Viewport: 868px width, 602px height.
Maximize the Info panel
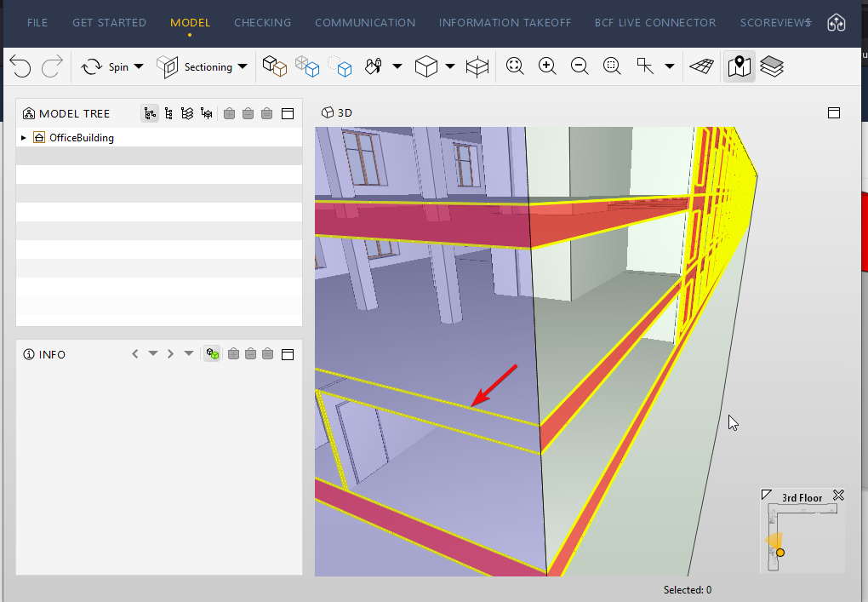tap(288, 354)
